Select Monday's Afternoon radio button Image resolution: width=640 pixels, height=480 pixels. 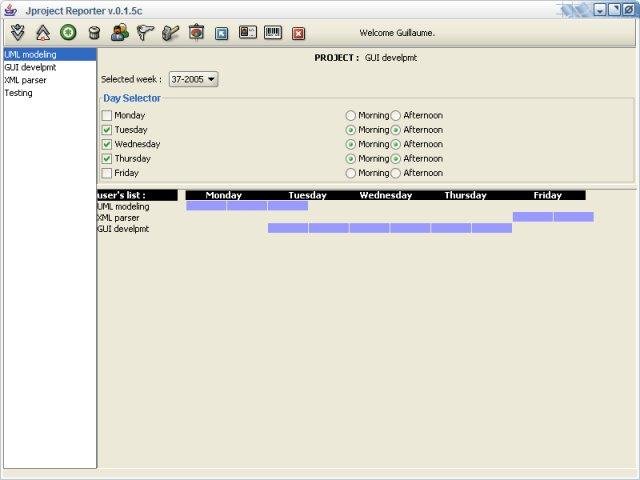click(x=395, y=116)
